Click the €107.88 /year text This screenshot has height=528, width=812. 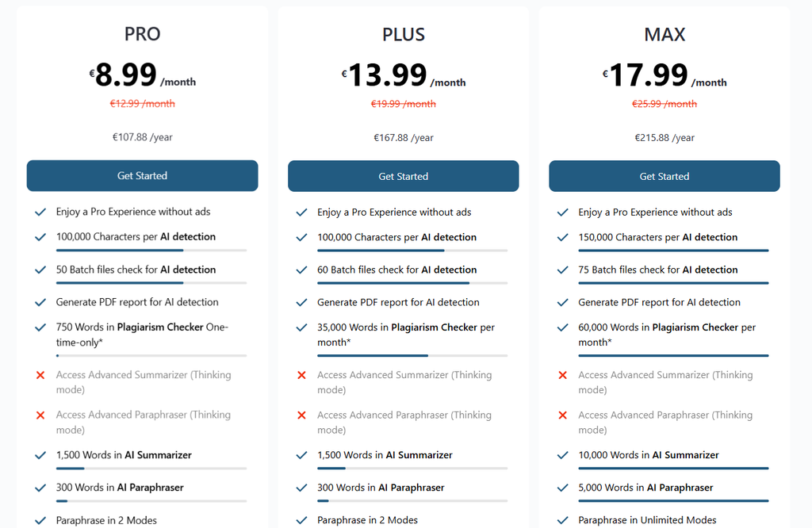tap(143, 137)
